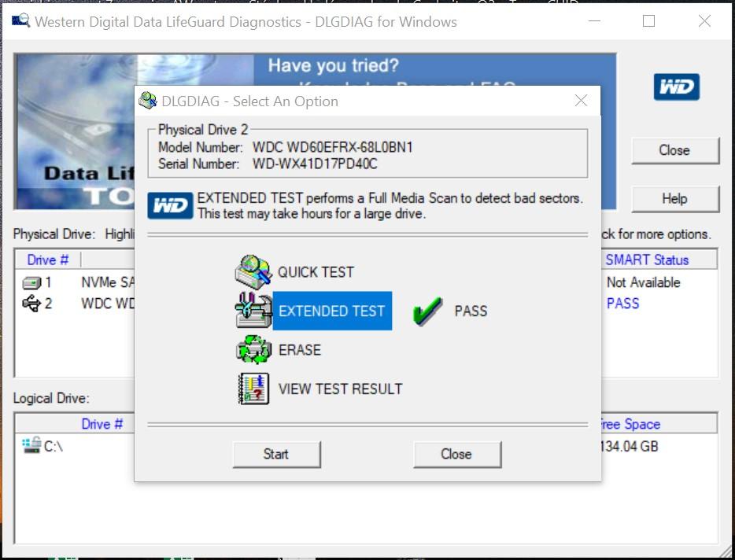Click Not Available SMART status for drive 1
Viewport: 735px width, 560px height.
(644, 282)
